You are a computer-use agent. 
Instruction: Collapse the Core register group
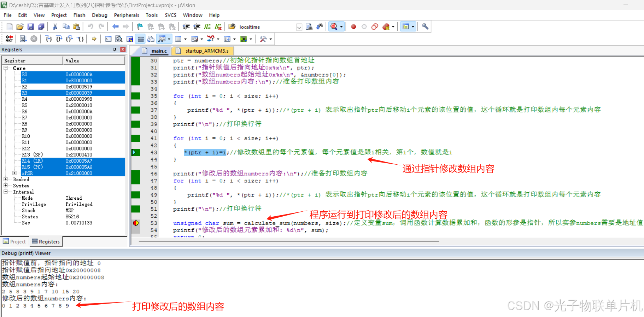click(6, 68)
